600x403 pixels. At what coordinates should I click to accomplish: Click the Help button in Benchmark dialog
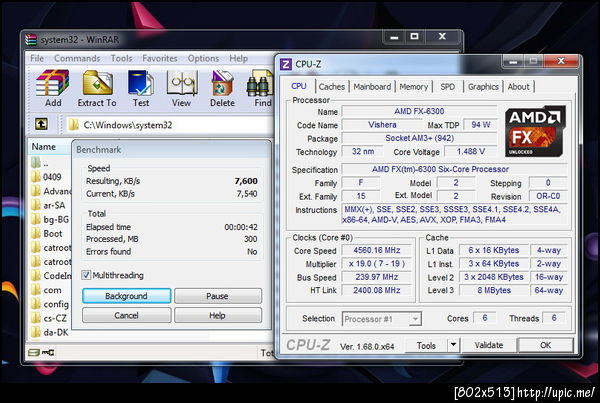[x=218, y=315]
